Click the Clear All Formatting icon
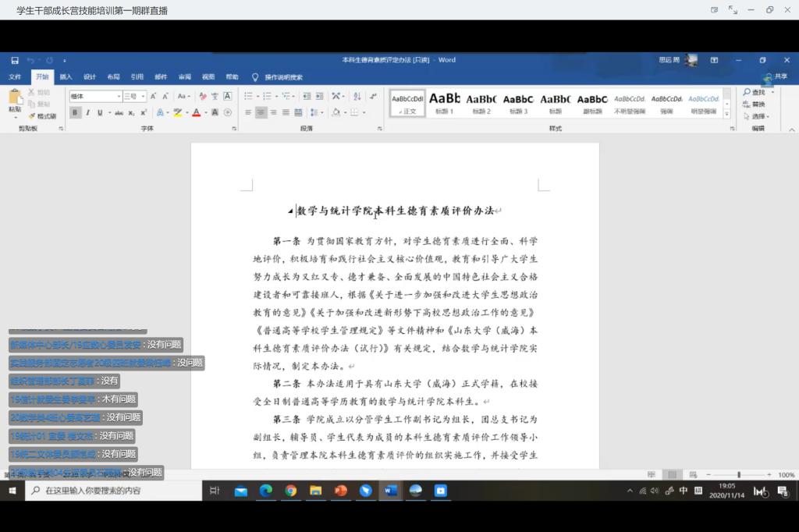 pos(203,96)
